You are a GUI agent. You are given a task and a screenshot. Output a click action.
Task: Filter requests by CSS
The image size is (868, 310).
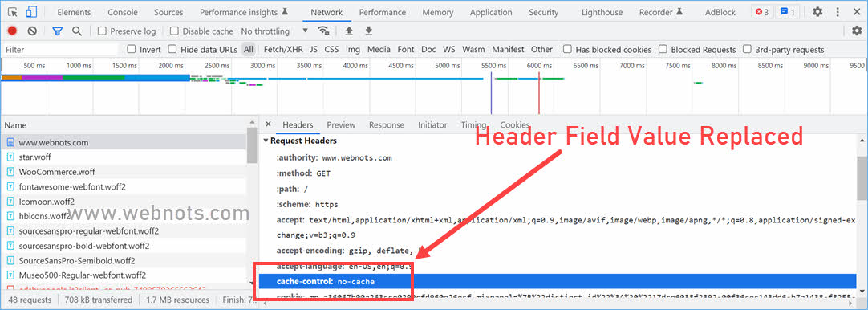[x=331, y=49]
